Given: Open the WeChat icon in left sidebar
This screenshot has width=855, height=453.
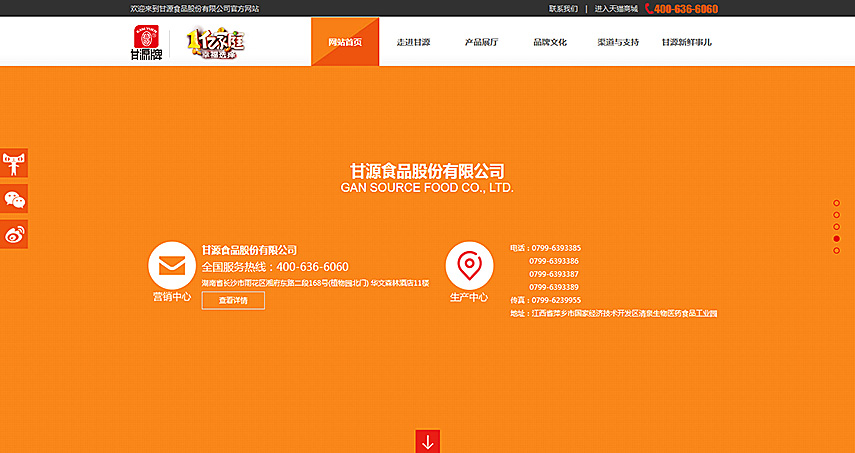Looking at the screenshot, I should click(x=14, y=198).
